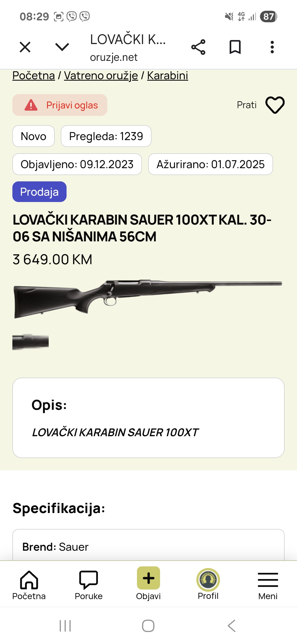Bookmark this page

click(x=235, y=47)
